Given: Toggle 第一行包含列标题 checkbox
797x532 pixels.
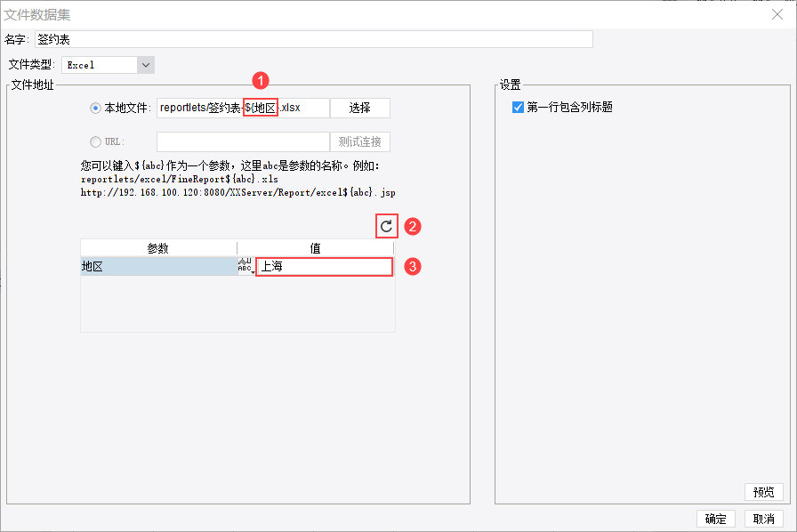Looking at the screenshot, I should pos(518,108).
